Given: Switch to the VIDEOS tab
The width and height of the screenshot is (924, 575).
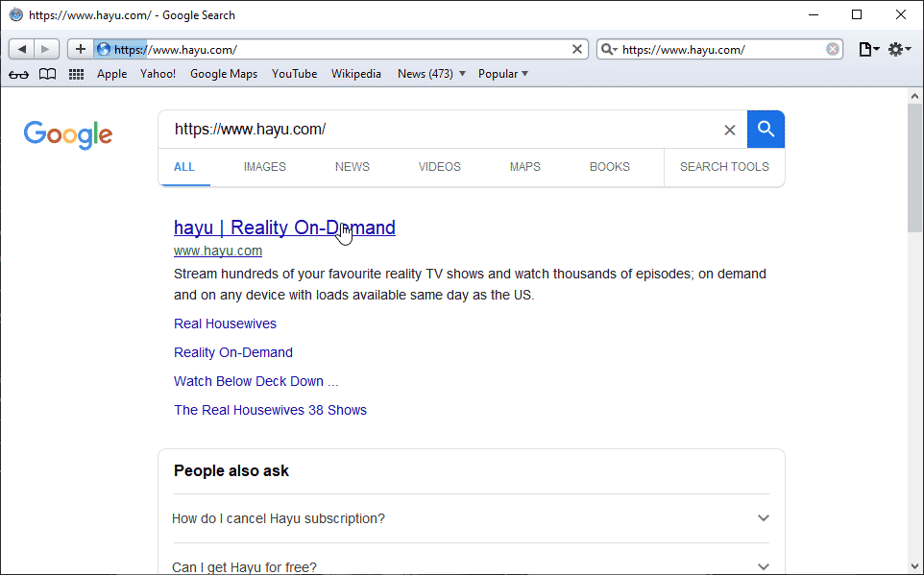Looking at the screenshot, I should tap(440, 167).
